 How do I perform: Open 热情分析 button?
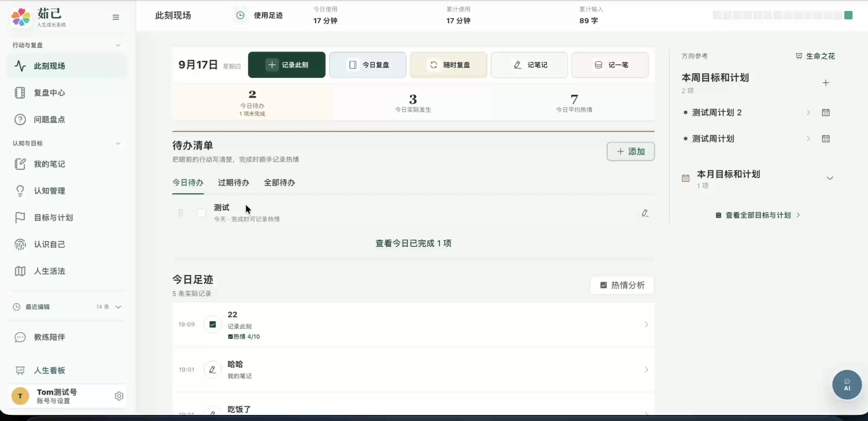tap(622, 285)
